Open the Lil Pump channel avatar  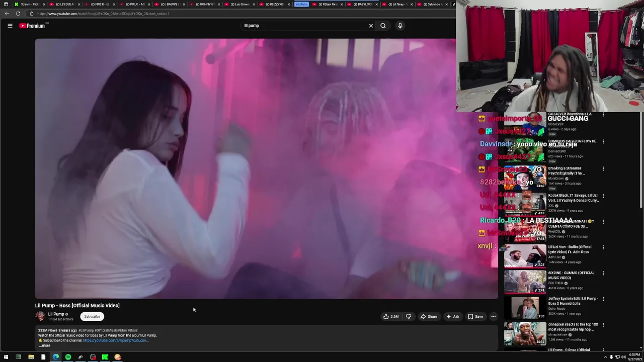click(x=40, y=316)
